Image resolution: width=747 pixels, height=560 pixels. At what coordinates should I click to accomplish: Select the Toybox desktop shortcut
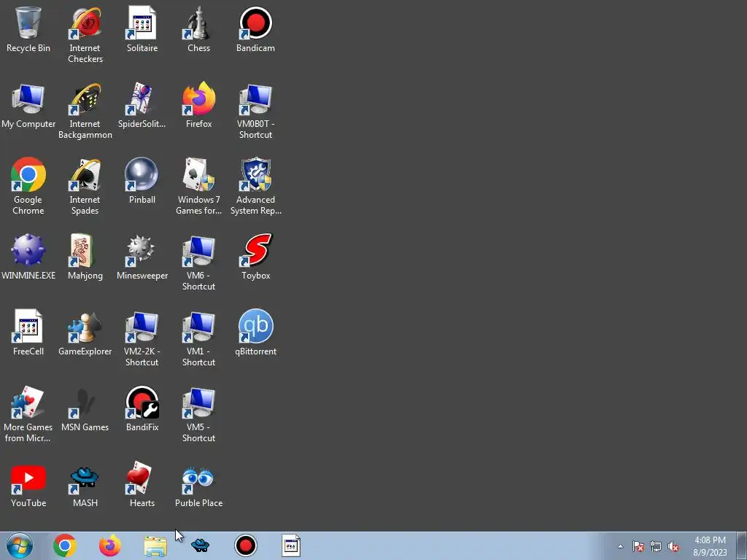point(255,257)
